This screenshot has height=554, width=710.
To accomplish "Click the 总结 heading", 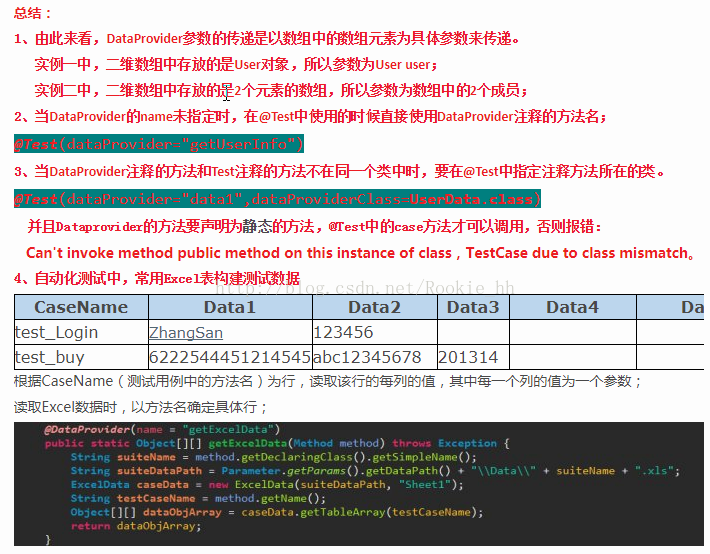I will (33, 13).
